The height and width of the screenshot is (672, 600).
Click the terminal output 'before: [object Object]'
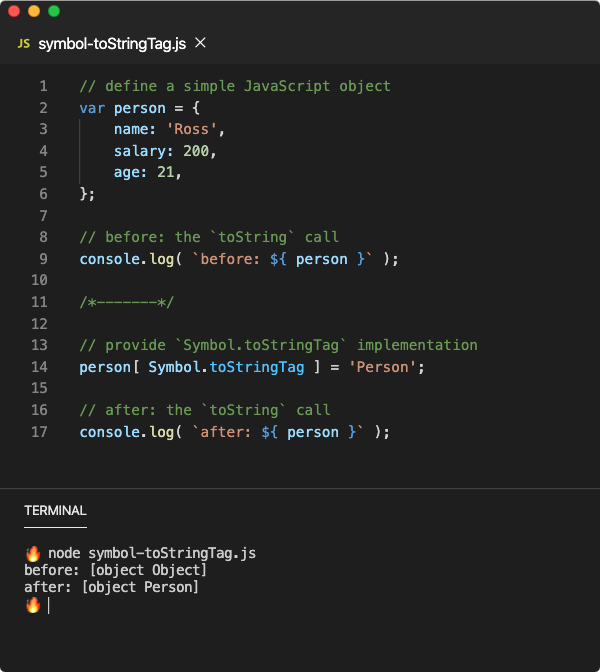[116, 570]
